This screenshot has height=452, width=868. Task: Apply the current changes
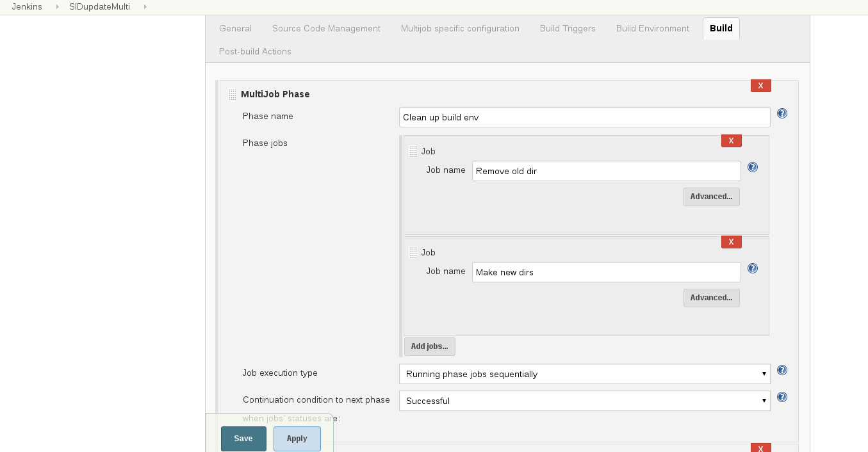[x=297, y=439]
